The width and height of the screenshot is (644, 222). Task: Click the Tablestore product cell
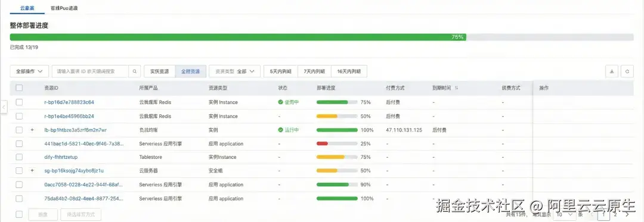coord(151,157)
